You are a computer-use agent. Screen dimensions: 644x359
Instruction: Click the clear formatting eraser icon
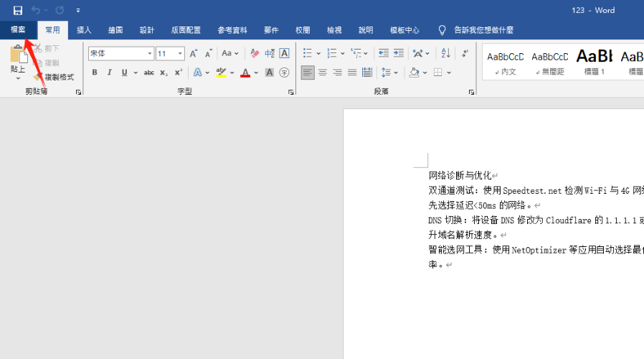tap(255, 53)
